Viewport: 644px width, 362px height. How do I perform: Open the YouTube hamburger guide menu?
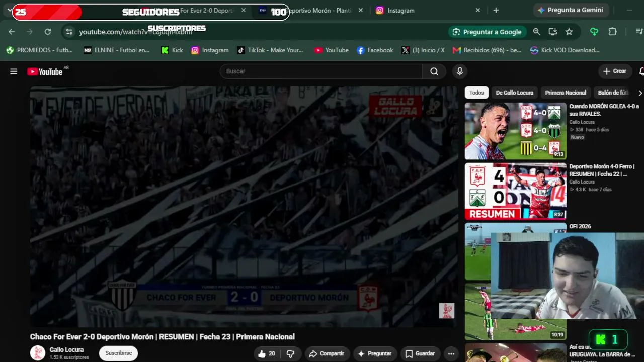14,71
